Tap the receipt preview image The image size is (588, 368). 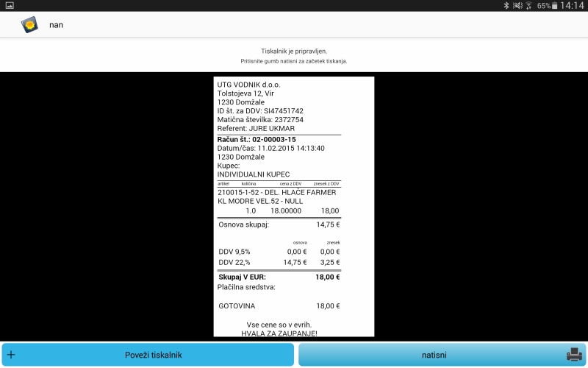pyautogui.click(x=294, y=206)
